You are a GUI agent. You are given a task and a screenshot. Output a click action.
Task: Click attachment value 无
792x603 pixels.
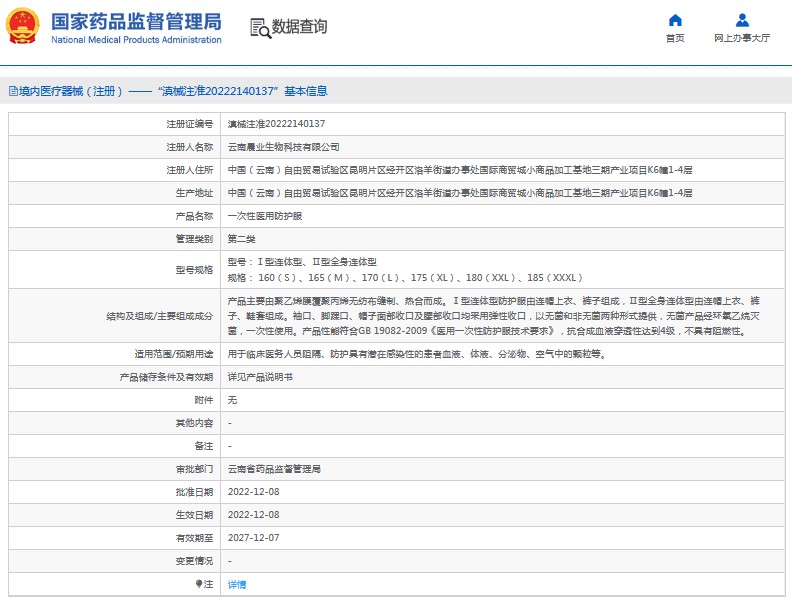(232, 400)
